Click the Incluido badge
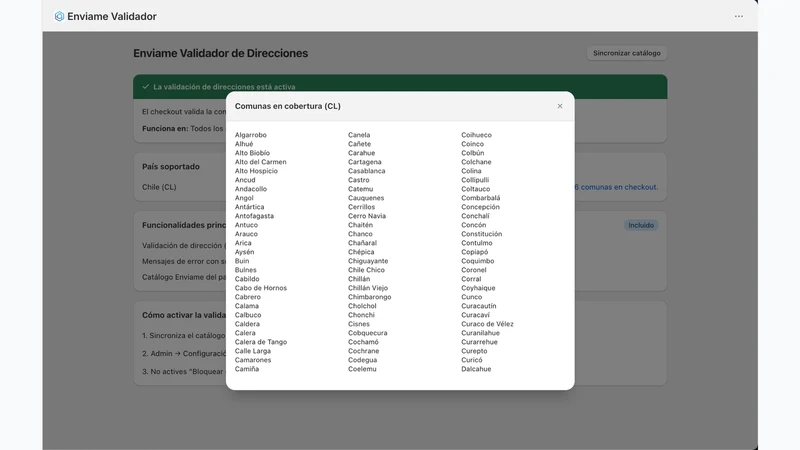This screenshot has height=450, width=800. coord(641,225)
